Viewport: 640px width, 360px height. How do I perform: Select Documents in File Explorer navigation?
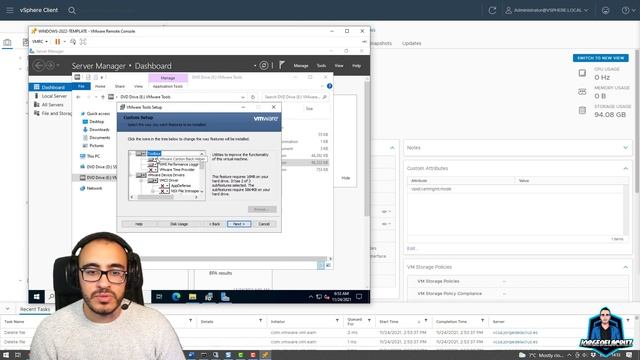96,138
